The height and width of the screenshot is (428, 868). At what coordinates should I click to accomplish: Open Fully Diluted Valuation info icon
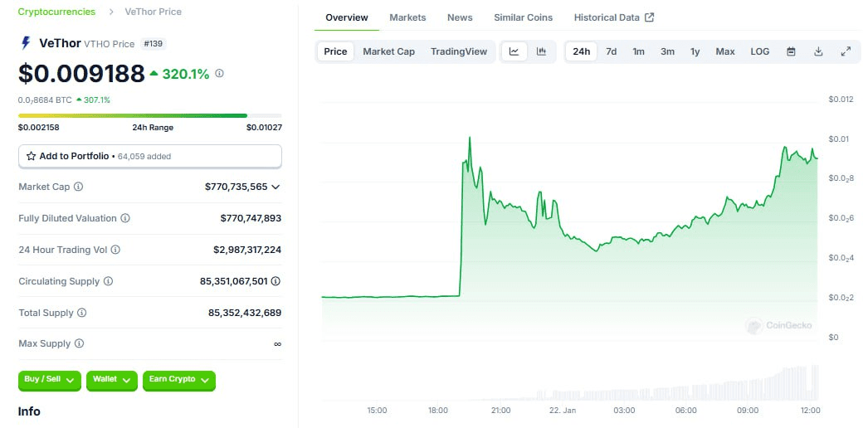125,218
